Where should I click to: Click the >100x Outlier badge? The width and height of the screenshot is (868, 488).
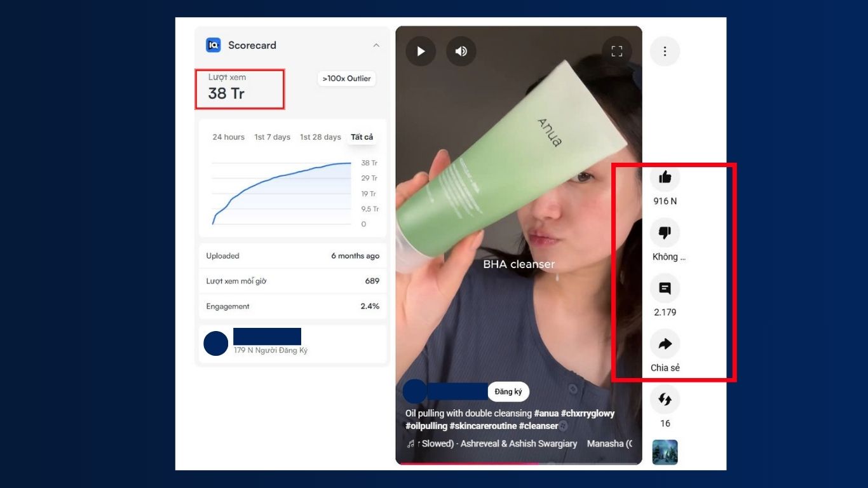click(346, 79)
